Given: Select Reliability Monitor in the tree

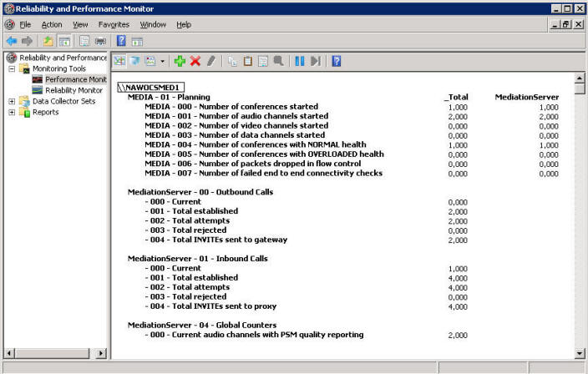Looking at the screenshot, I should (73, 90).
